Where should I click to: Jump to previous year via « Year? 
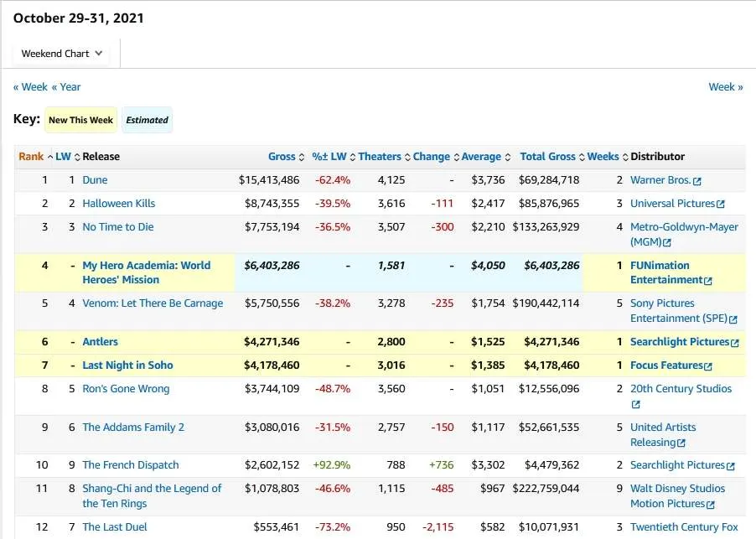click(66, 87)
